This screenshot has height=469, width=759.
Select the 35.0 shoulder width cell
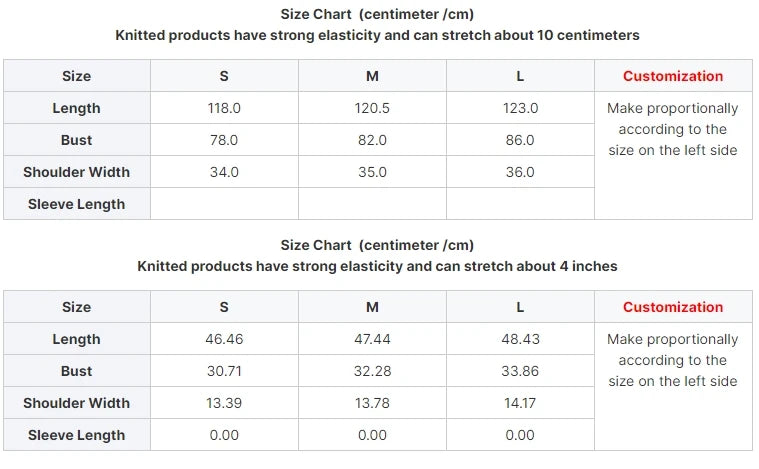[372, 172]
